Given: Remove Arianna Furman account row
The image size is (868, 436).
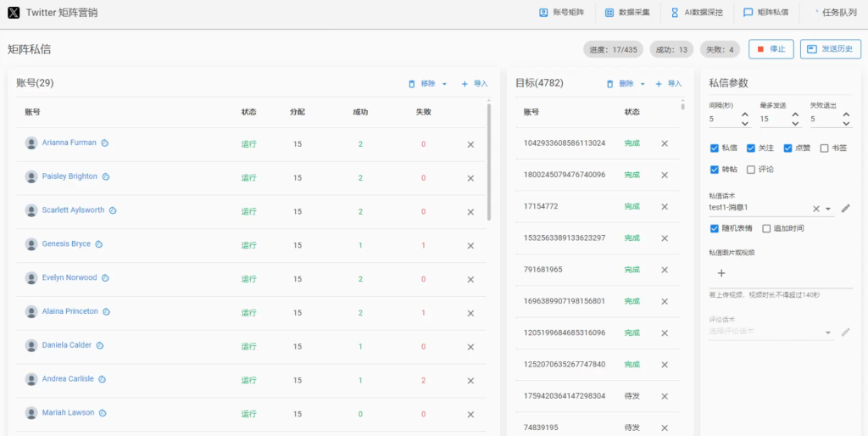Looking at the screenshot, I should point(470,144).
